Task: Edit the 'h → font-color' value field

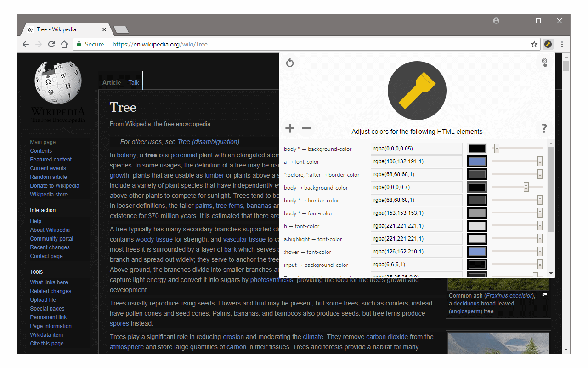Action: coord(417,226)
